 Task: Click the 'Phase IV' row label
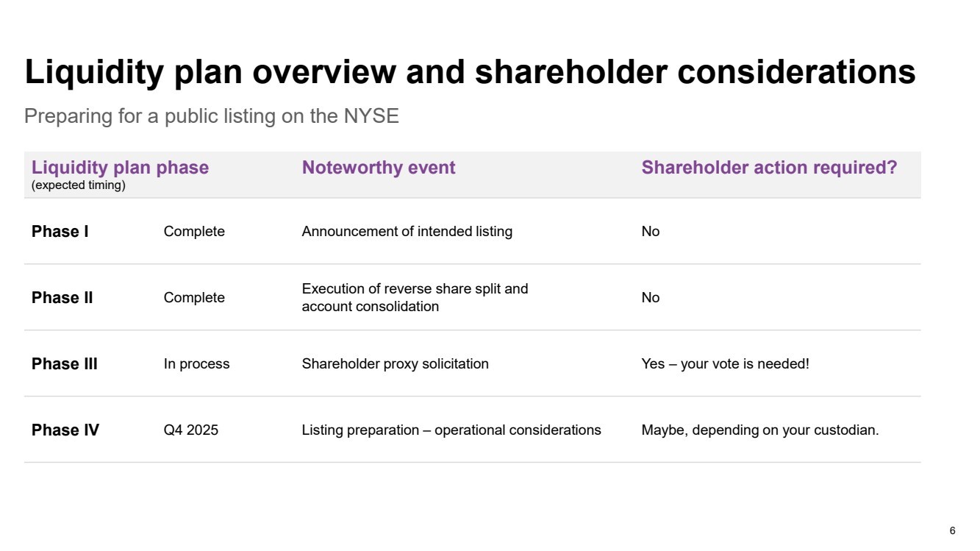(65, 430)
